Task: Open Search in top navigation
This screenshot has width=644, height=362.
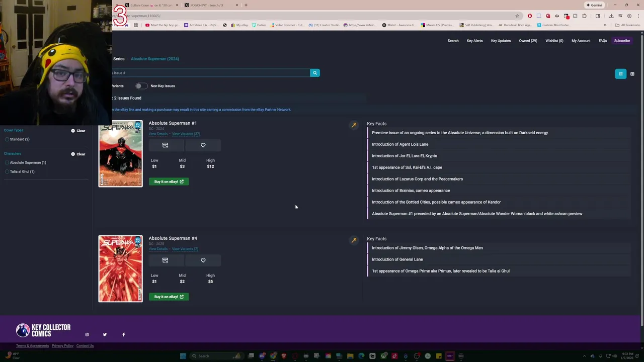Action: (x=453, y=41)
